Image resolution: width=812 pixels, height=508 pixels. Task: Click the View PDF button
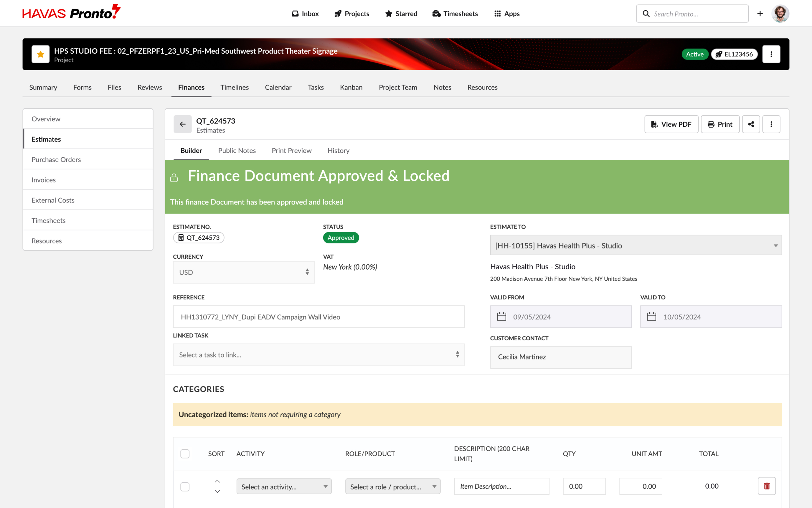tap(671, 124)
